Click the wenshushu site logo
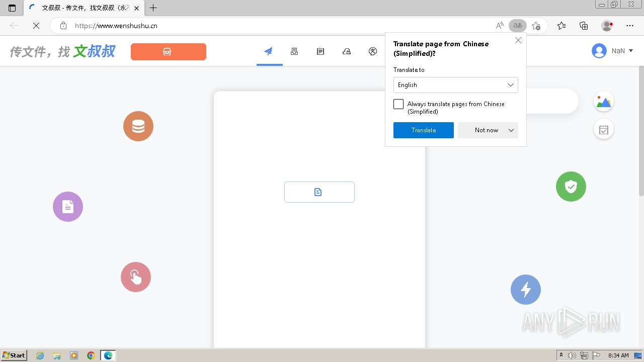Viewport: 644px width, 362px height. 63,51
